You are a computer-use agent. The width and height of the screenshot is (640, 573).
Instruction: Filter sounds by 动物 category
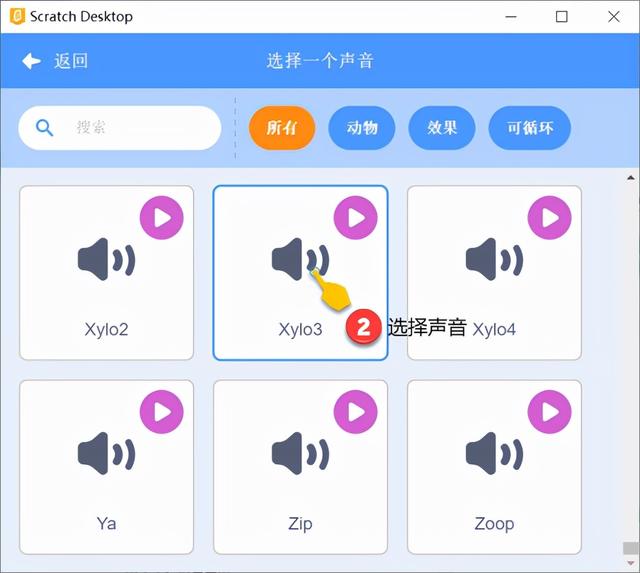[362, 128]
